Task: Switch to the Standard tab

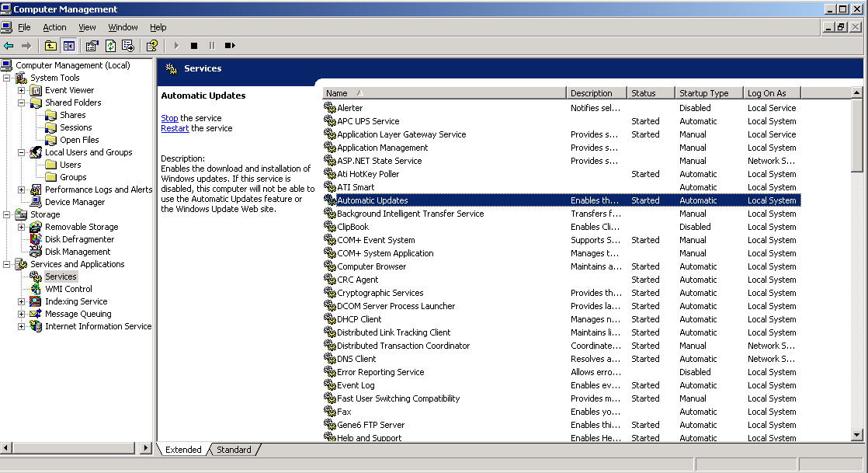Action: [x=234, y=450]
